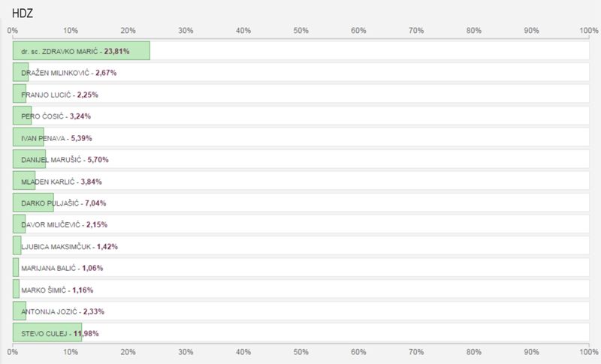Viewport: 601px width, 364px height.
Task: Click the 20% tick on bottom axis
Action: point(128,352)
